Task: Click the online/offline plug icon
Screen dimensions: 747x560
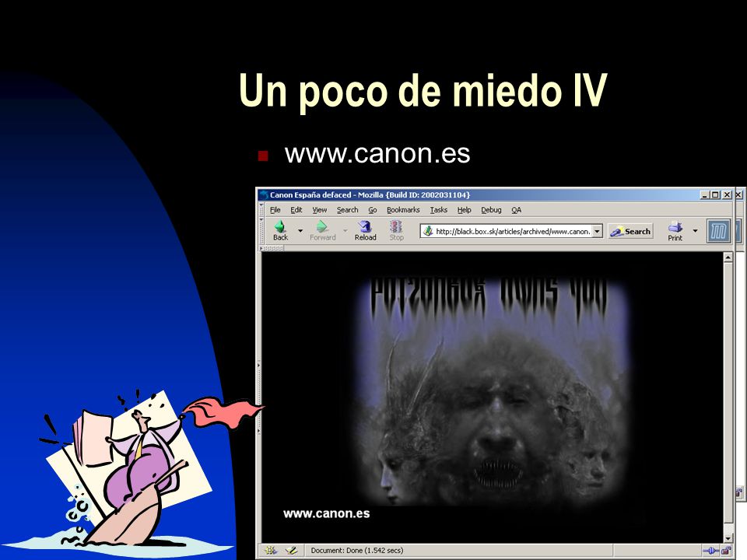Action: coord(710,551)
